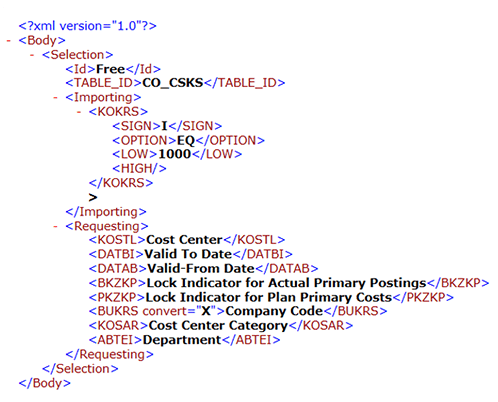
Task: Click the xml version declaration line
Action: tap(88, 26)
